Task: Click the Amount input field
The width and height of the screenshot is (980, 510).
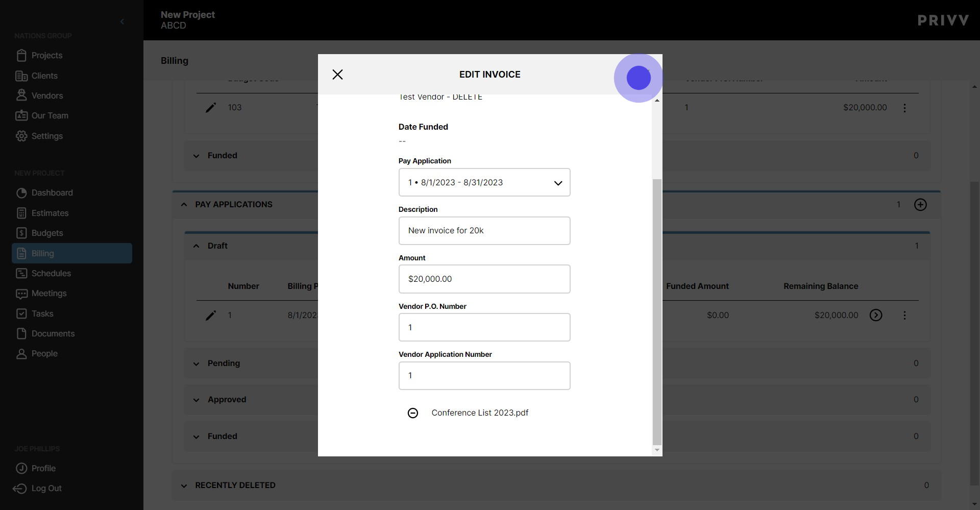Action: click(x=484, y=279)
